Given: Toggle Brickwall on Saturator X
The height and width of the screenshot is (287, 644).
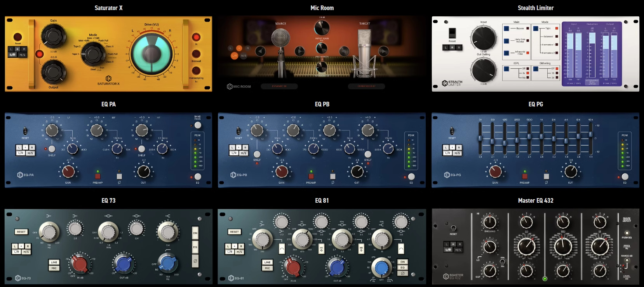Looking at the screenshot, I should [196, 54].
